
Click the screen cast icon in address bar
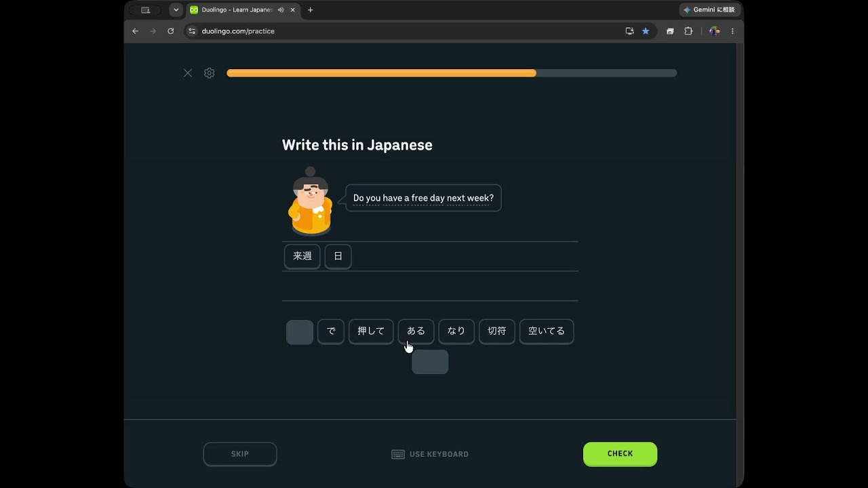click(x=630, y=31)
